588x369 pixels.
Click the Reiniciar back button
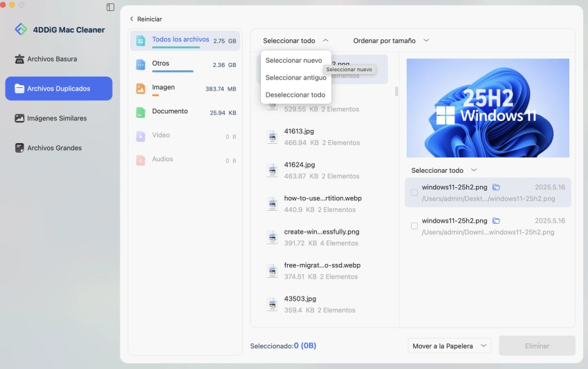point(146,19)
